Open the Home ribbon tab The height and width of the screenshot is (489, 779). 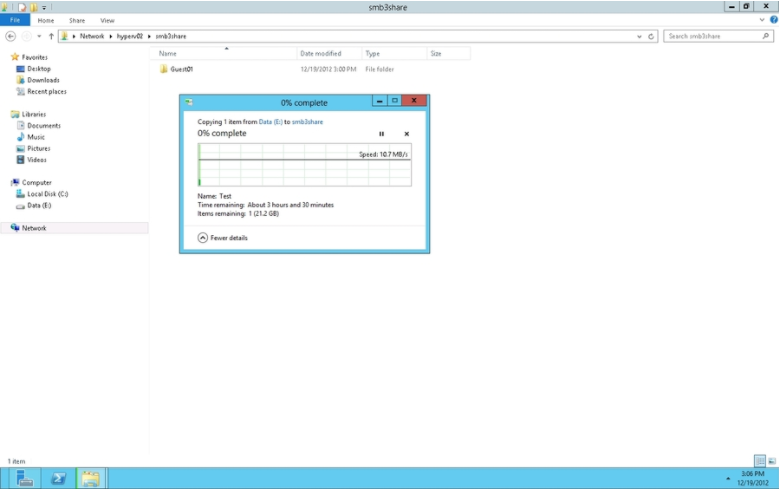(46, 20)
